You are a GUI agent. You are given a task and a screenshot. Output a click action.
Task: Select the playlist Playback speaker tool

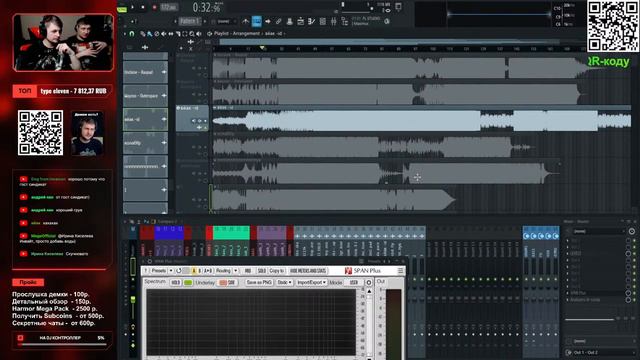tap(199, 34)
